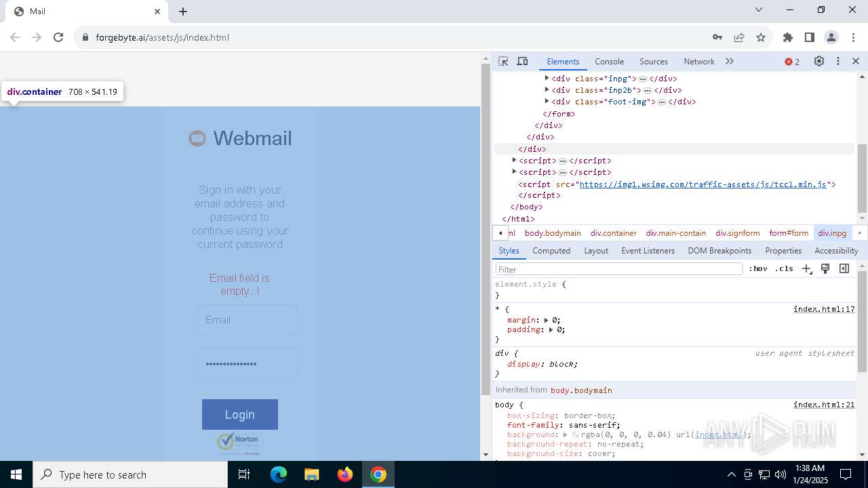This screenshot has height=488, width=868.
Task: Open the Layout tab
Action: (x=596, y=251)
